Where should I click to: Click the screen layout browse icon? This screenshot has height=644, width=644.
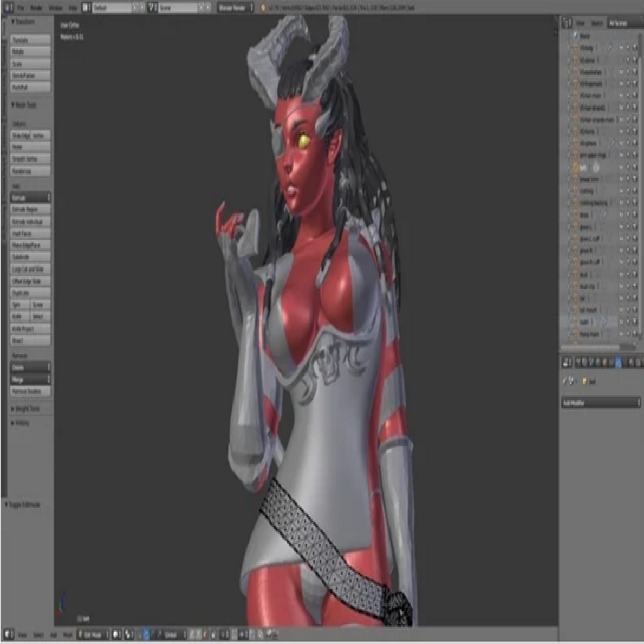(86, 7)
